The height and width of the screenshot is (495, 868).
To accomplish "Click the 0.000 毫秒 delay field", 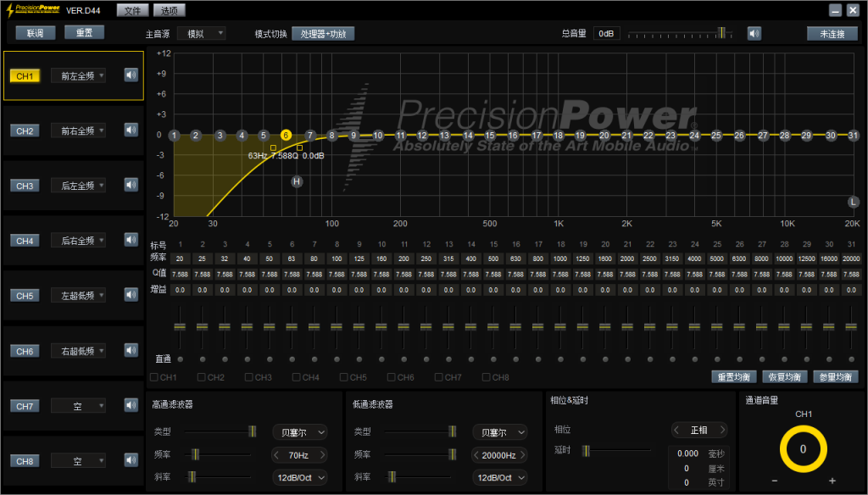I will (687, 453).
